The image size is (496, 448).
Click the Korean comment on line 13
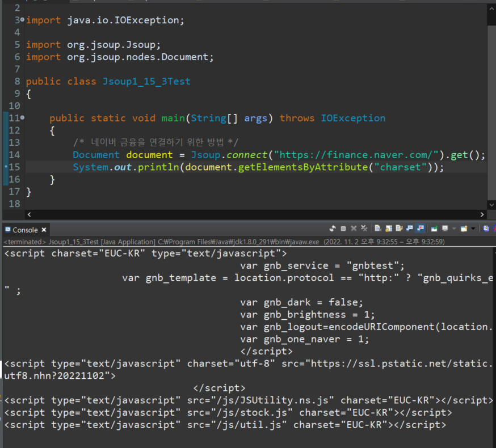[155, 142]
